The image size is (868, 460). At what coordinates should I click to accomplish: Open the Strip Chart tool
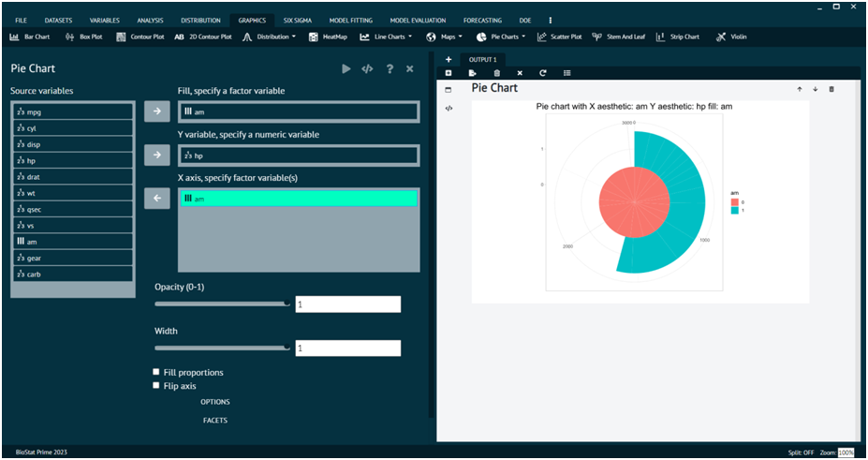(678, 37)
